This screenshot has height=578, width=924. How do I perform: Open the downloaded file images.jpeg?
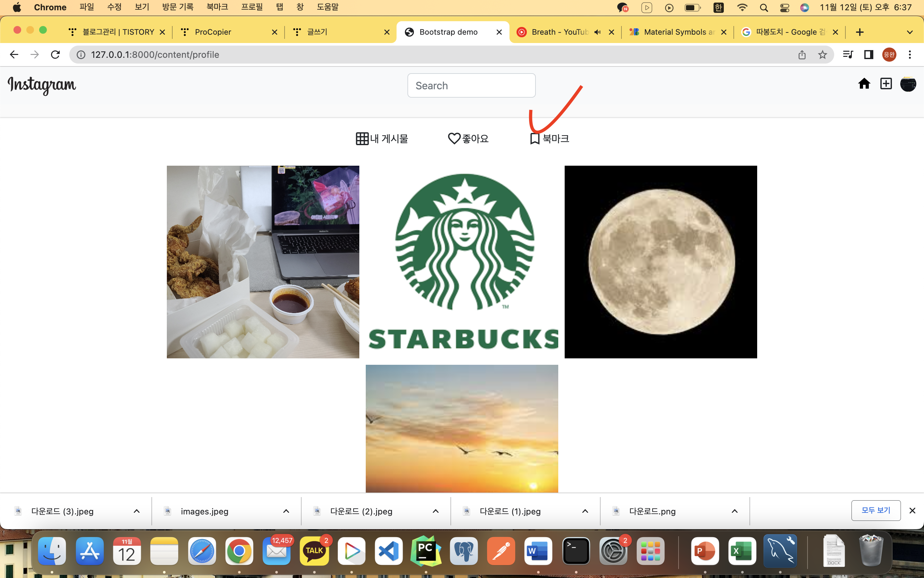pyautogui.click(x=205, y=511)
